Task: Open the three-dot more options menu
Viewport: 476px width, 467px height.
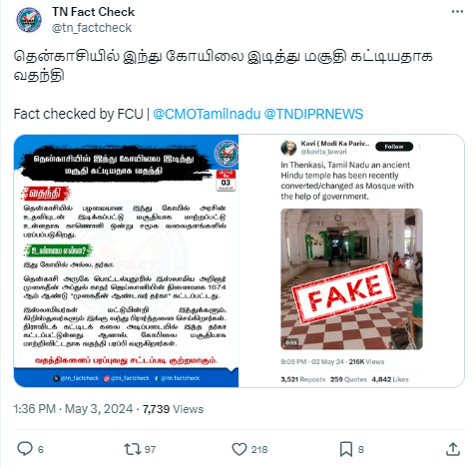Action: tap(457, 12)
